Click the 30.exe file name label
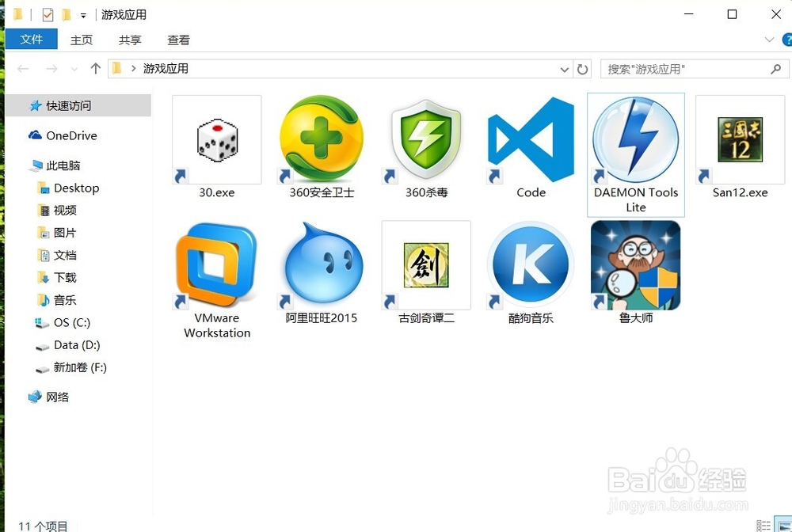 tap(217, 192)
